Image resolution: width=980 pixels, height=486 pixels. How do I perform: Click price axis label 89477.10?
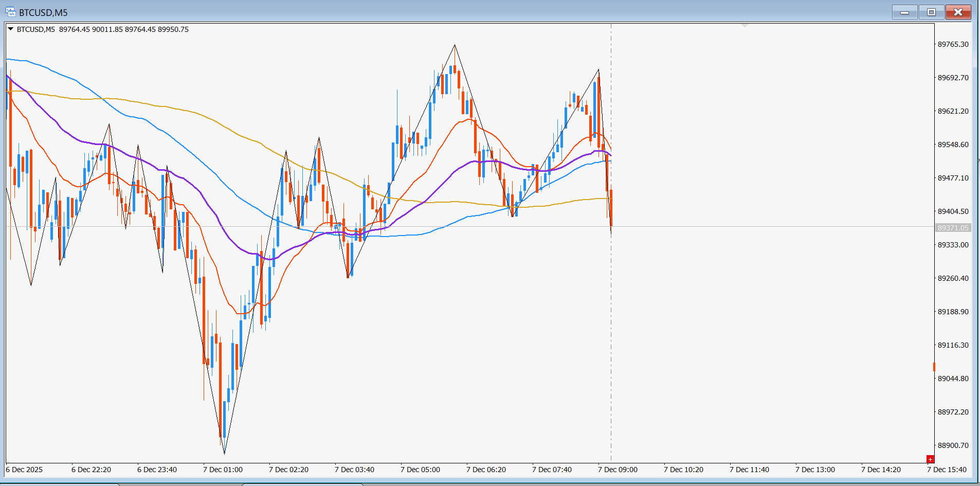click(x=953, y=178)
